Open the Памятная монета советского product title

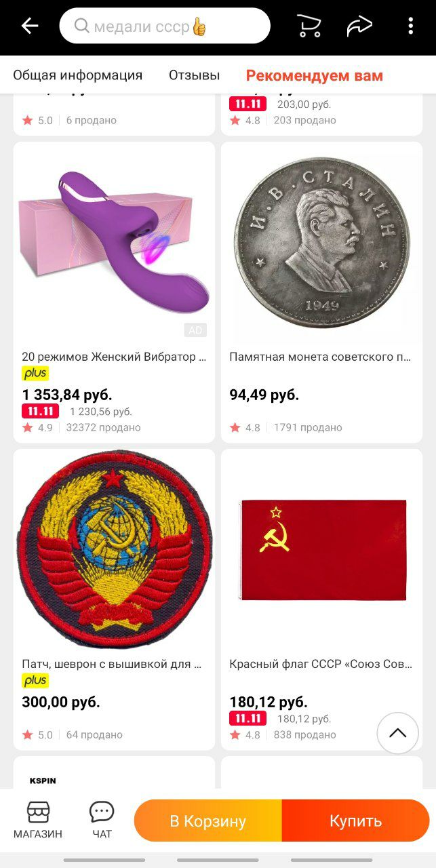(321, 357)
